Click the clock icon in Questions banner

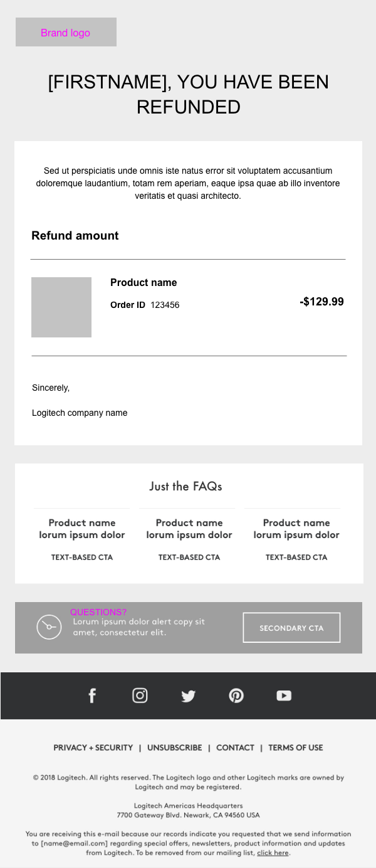(x=49, y=627)
